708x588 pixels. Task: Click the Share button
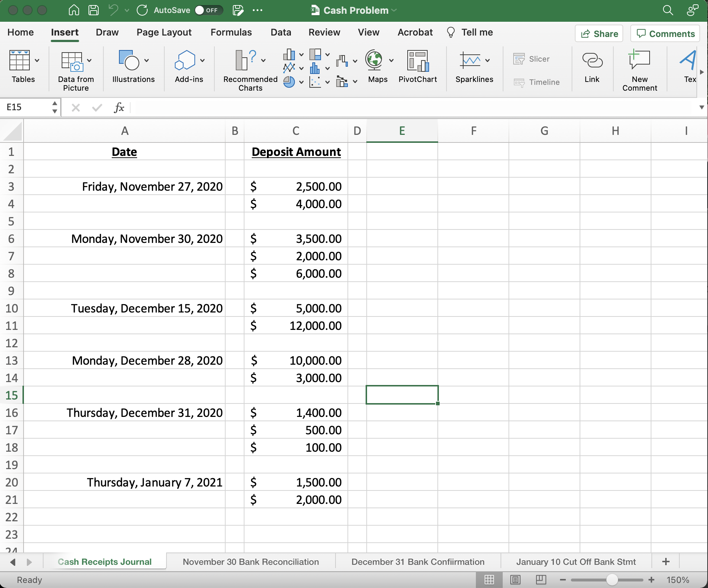point(599,34)
